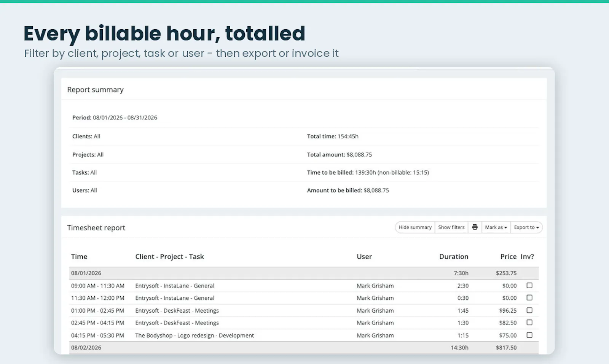Viewport: 609px width, 364px height.
Task: Show filters for the timesheet report
Action: [x=451, y=227]
